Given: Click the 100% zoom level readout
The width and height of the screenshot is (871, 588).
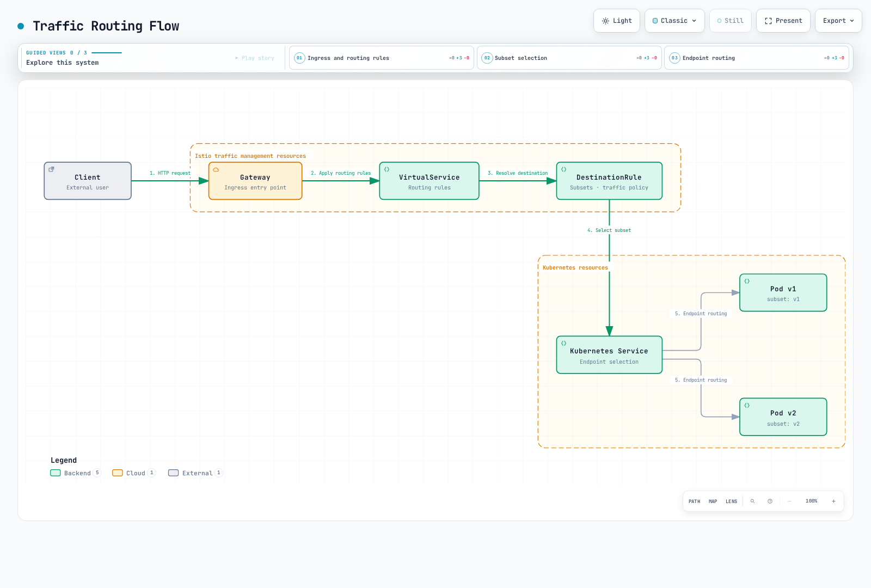Looking at the screenshot, I should tap(812, 501).
